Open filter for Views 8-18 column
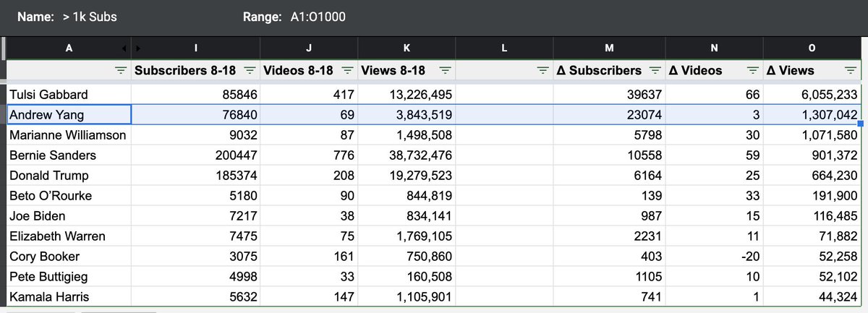The width and height of the screenshot is (868, 313). click(x=446, y=70)
